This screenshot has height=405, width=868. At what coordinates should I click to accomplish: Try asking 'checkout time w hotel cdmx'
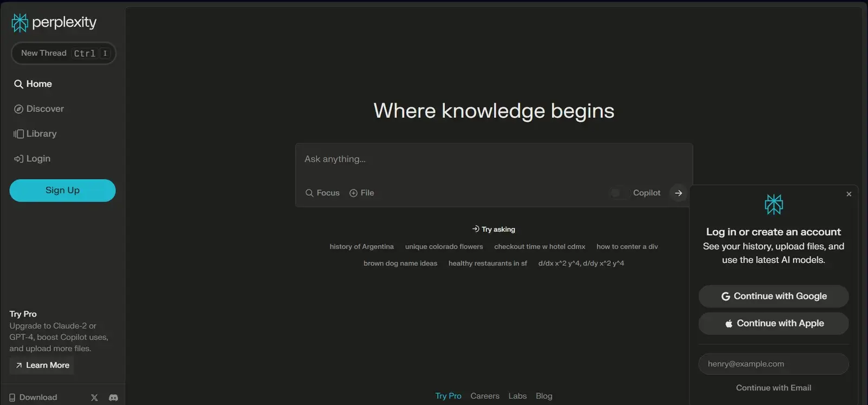(540, 246)
